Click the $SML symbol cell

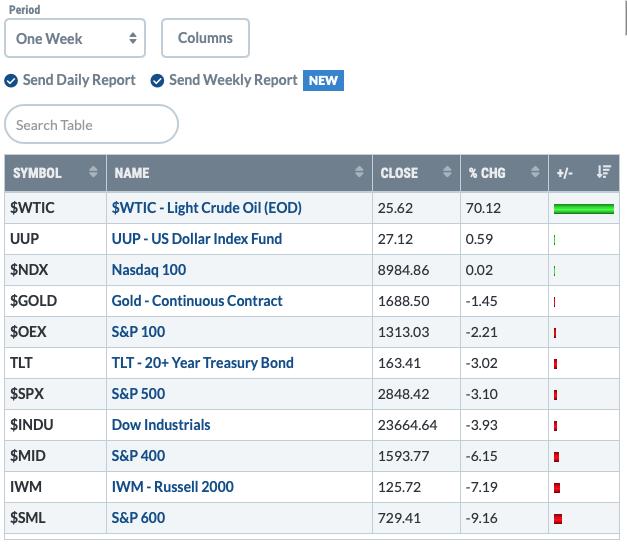pyautogui.click(x=56, y=518)
